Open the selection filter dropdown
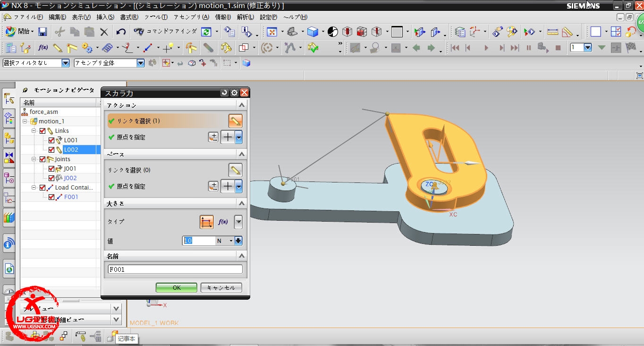644x346 pixels. 66,63
